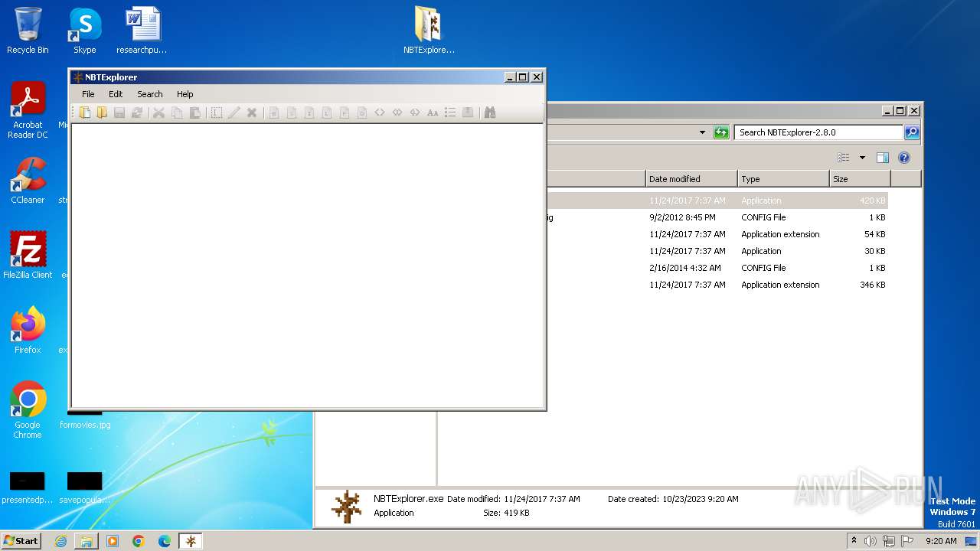
Task: Click the Add Long Array Tag icon
Action: coord(415,112)
